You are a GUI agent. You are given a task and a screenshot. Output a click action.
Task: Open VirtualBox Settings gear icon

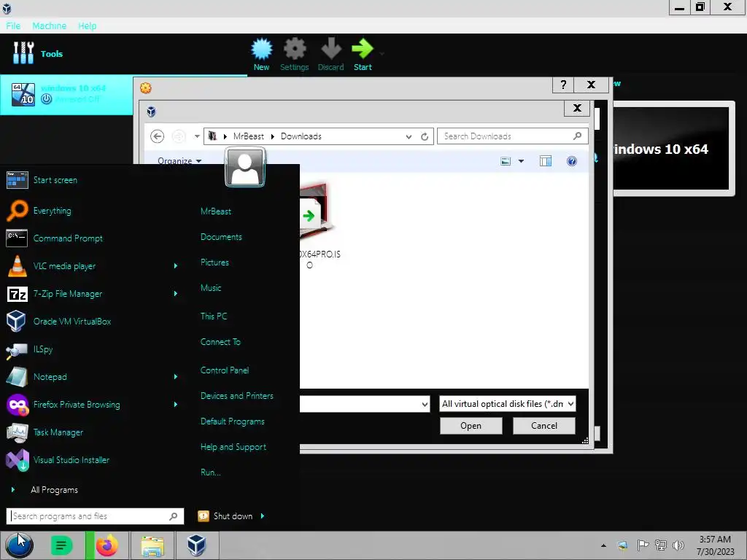click(295, 49)
